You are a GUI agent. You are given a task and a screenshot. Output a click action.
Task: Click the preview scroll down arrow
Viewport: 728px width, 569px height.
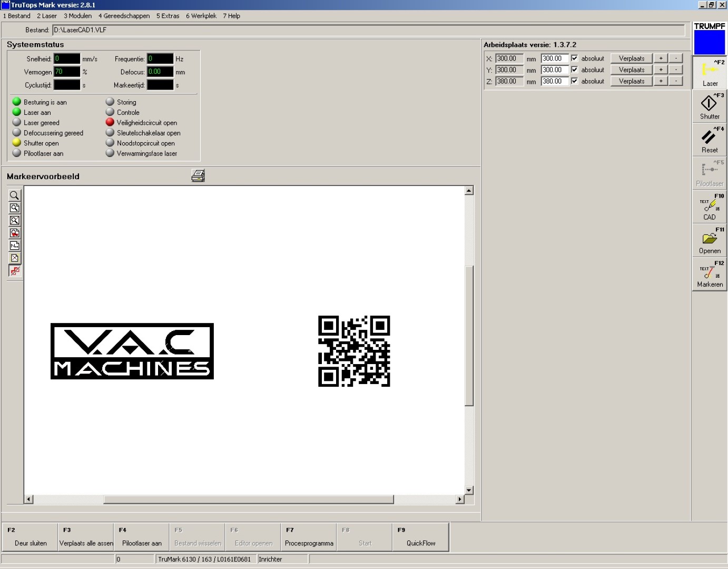point(469,490)
